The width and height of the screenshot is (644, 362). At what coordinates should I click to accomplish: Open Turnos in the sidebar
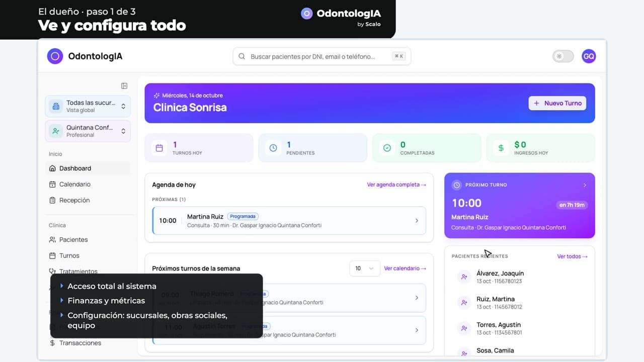click(x=88, y=255)
